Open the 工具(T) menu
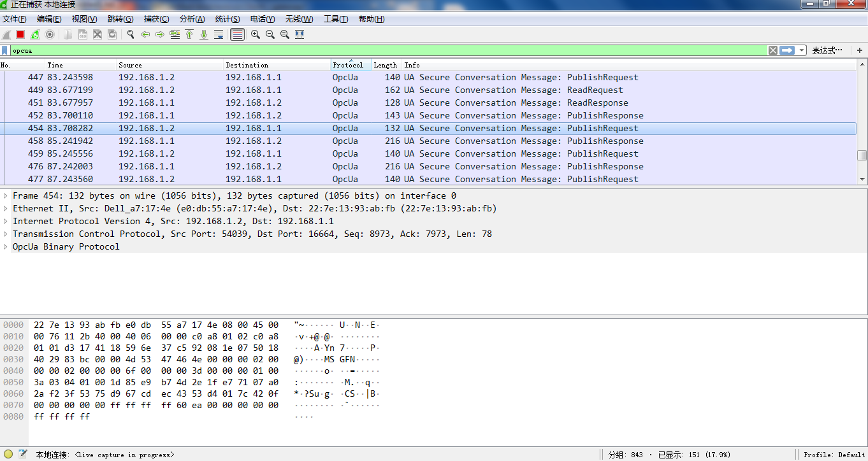This screenshot has height=461, width=868. 336,19
